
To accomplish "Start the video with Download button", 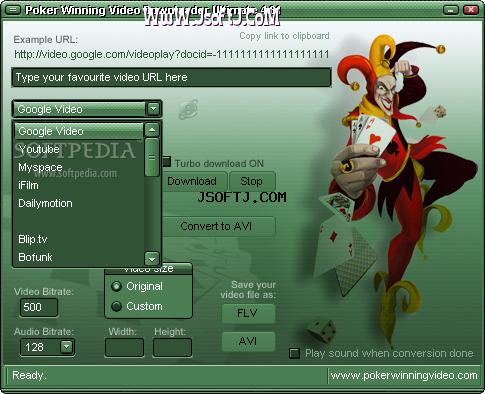I will 192,181.
